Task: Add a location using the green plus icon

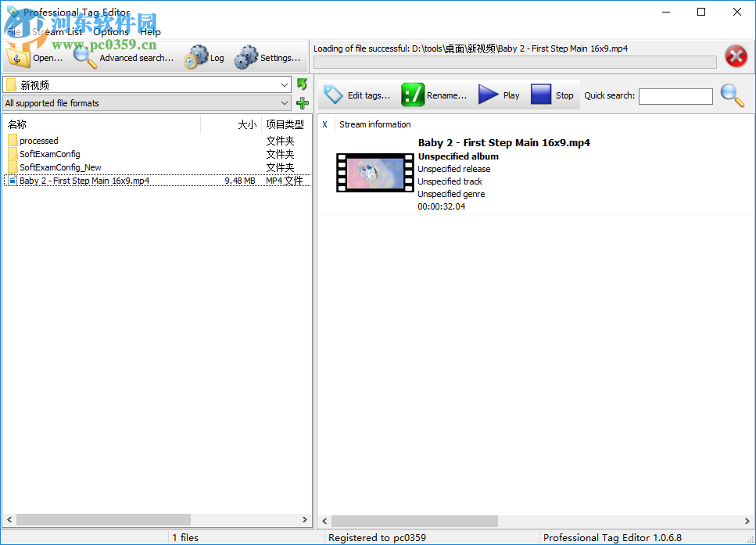Action: pyautogui.click(x=303, y=102)
